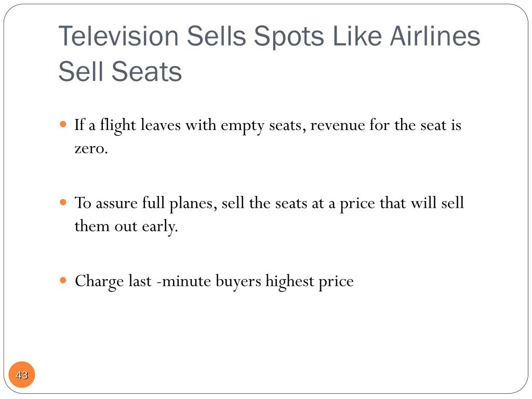Click the word 'highest' in last bullet
This screenshot has width=532, height=399.
click(290, 282)
